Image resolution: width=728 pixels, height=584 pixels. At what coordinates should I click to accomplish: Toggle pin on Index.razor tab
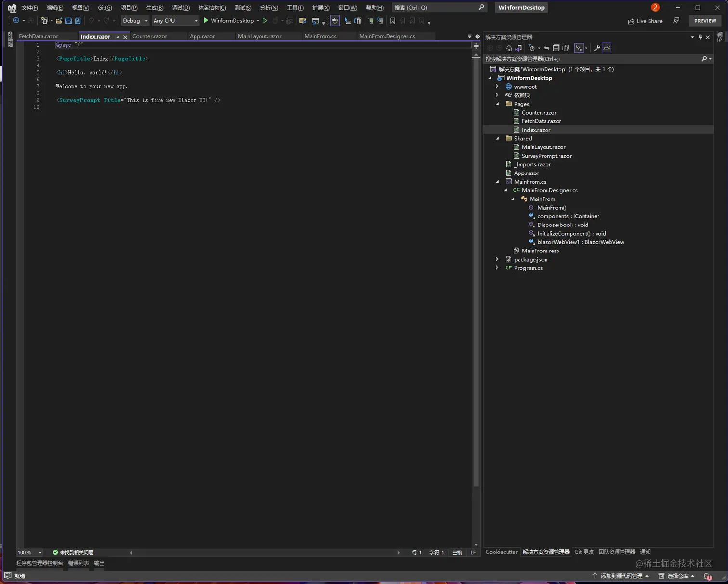[x=117, y=37]
